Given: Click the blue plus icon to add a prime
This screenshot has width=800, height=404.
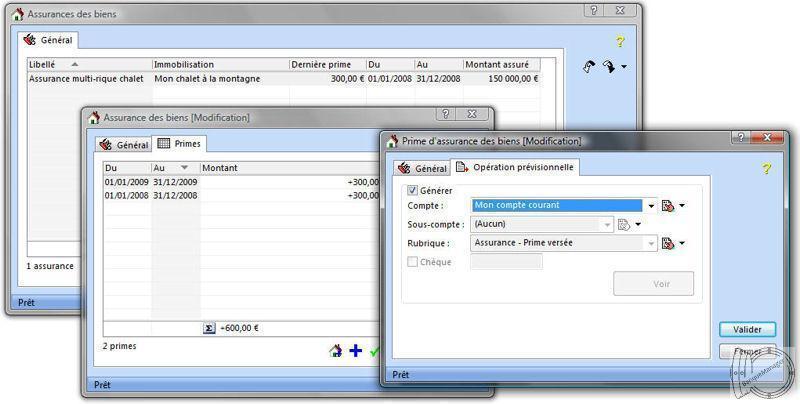Looking at the screenshot, I should tap(355, 351).
